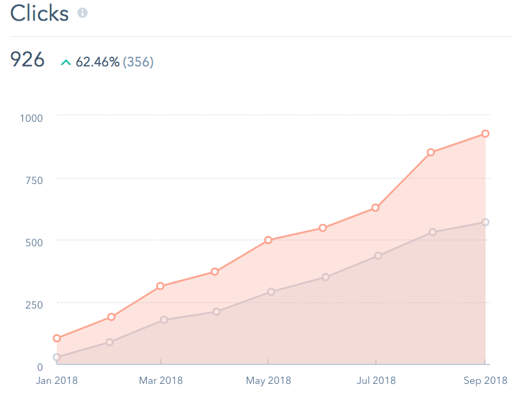Click the 62.46% change percentage
The height and width of the screenshot is (397, 520).
(x=97, y=62)
